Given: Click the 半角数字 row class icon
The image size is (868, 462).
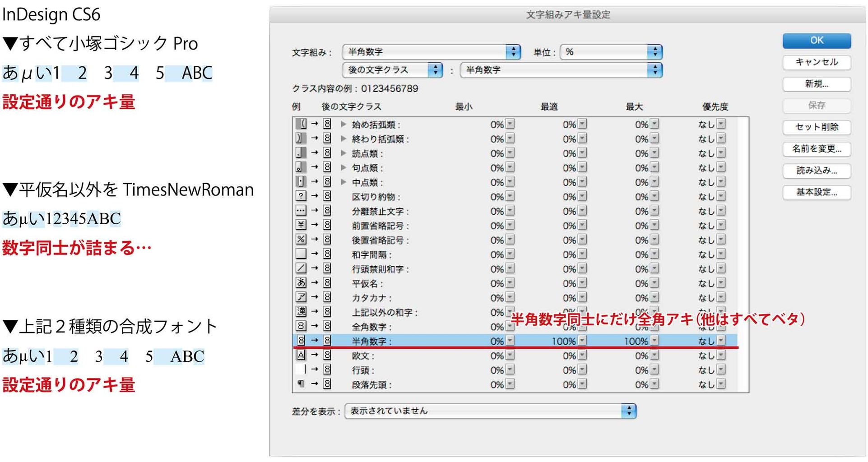Looking at the screenshot, I should (x=301, y=340).
